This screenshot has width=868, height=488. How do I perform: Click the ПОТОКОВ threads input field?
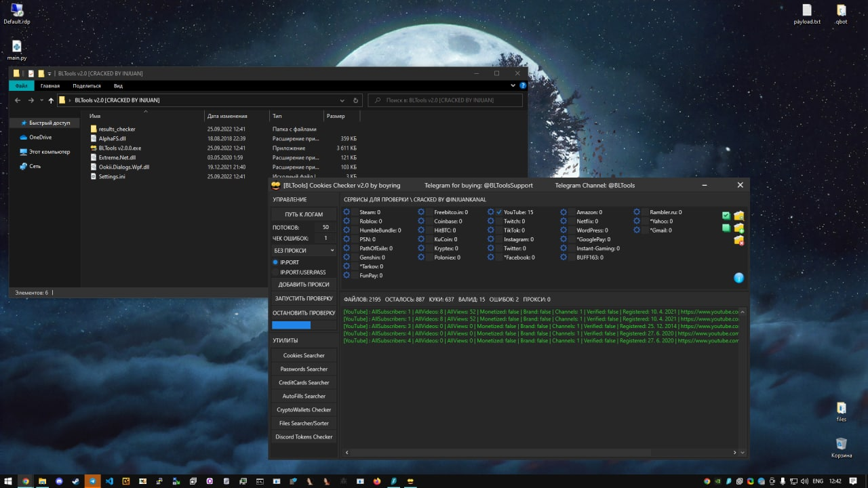click(x=325, y=228)
